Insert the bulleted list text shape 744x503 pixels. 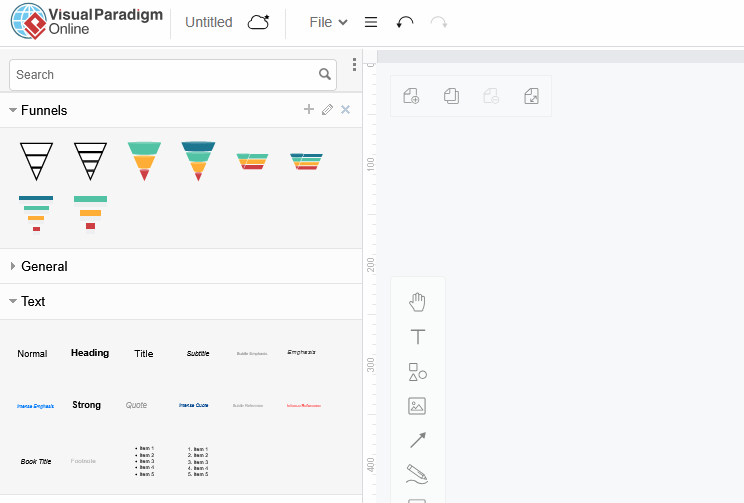(x=144, y=461)
